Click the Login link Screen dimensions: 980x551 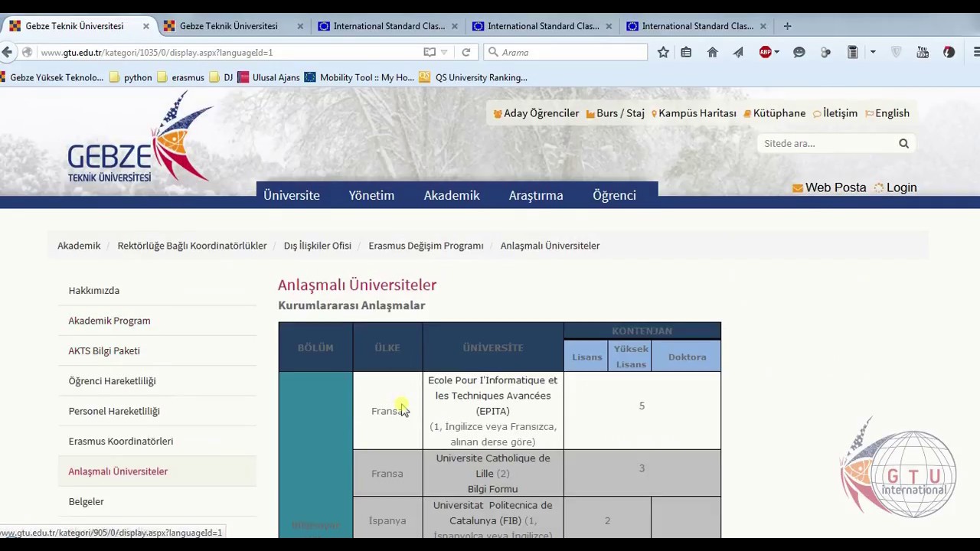tap(896, 187)
